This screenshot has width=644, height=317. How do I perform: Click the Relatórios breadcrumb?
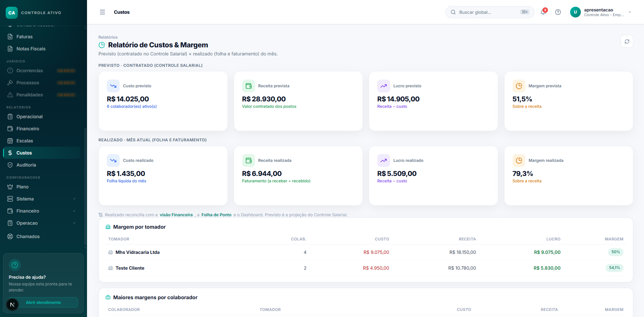click(x=108, y=37)
